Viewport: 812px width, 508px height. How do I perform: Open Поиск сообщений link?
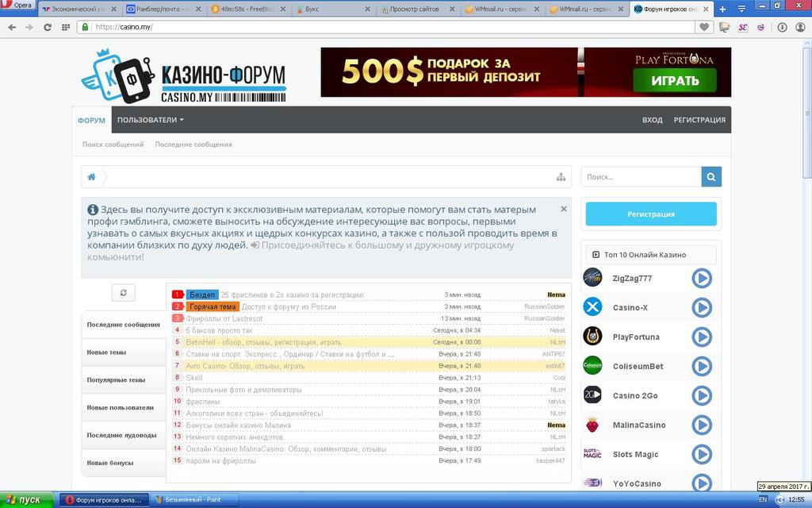(x=113, y=144)
